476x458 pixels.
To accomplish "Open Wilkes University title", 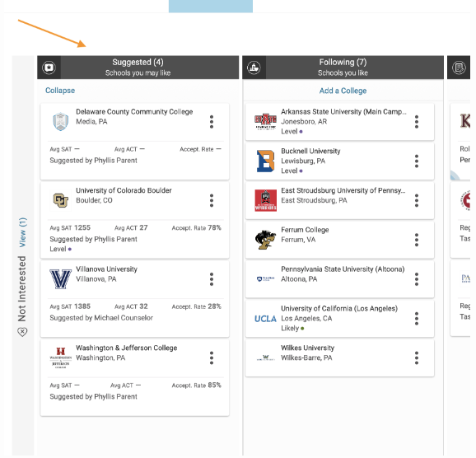I will point(307,348).
